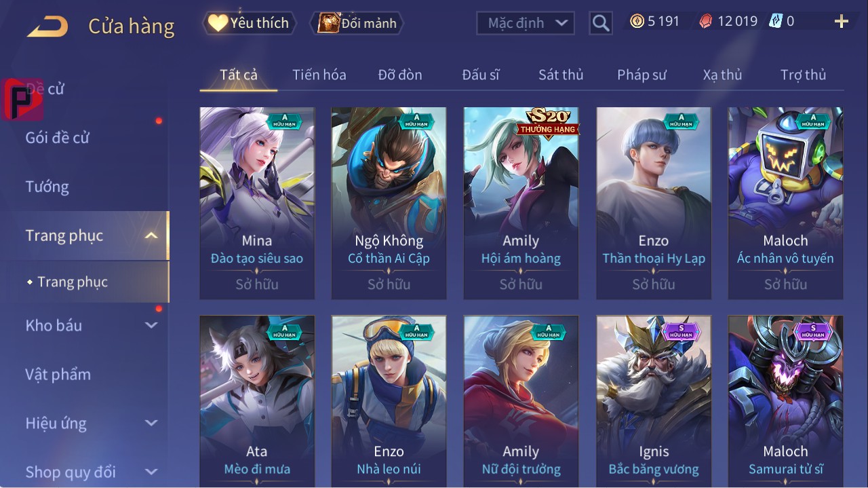This screenshot has width=868, height=488.
Task: Click the red ruby currency icon
Action: 706,22
